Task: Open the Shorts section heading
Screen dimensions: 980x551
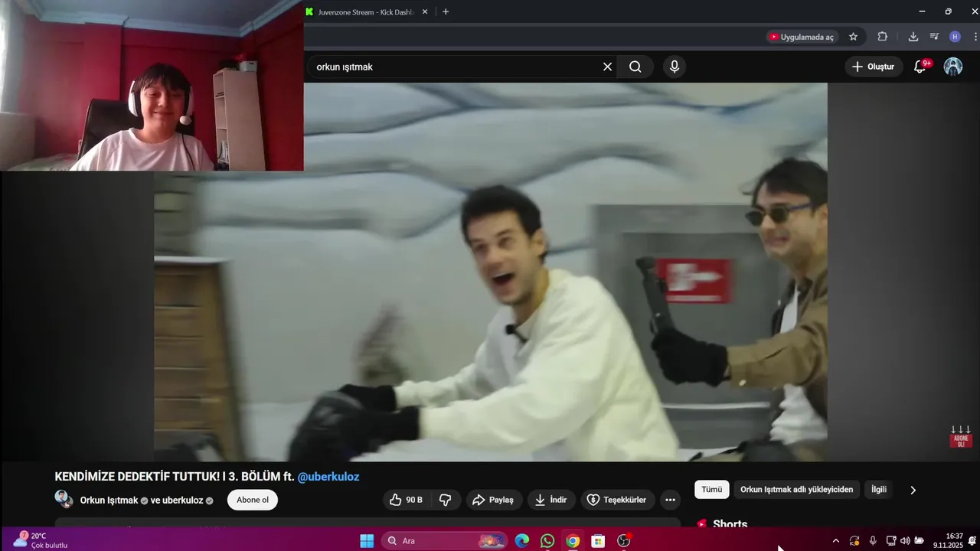Action: pos(730,524)
